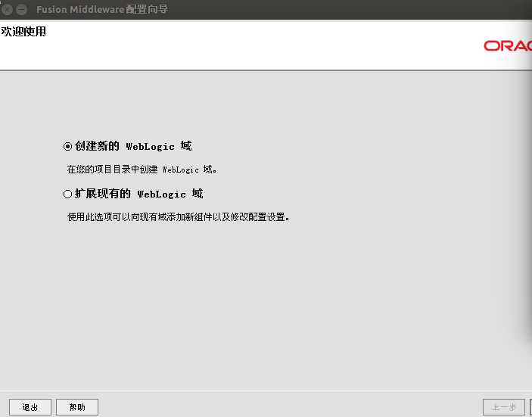Click the 退出 button
Image resolution: width=532 pixels, height=417 pixels.
[30, 407]
